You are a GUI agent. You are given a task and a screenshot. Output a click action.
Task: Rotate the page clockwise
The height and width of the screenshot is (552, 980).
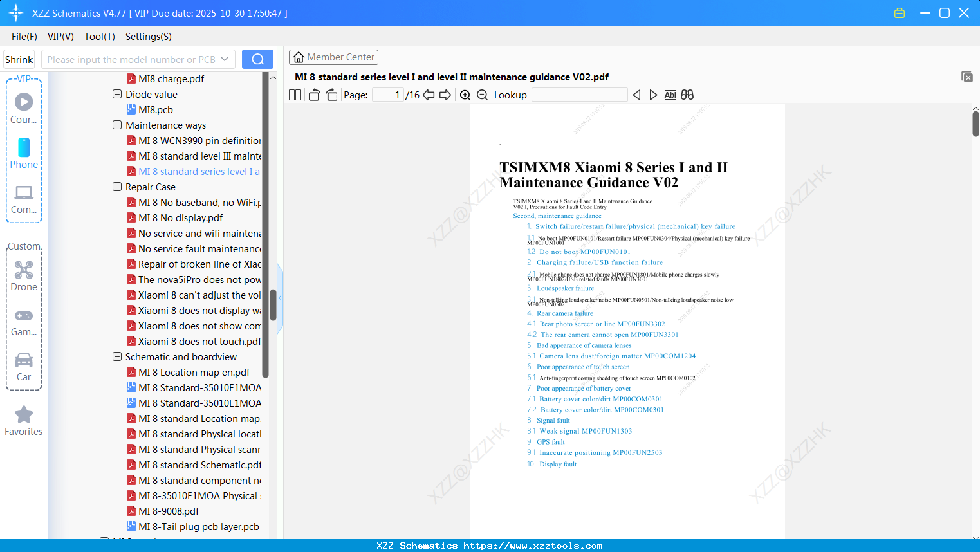tap(332, 95)
